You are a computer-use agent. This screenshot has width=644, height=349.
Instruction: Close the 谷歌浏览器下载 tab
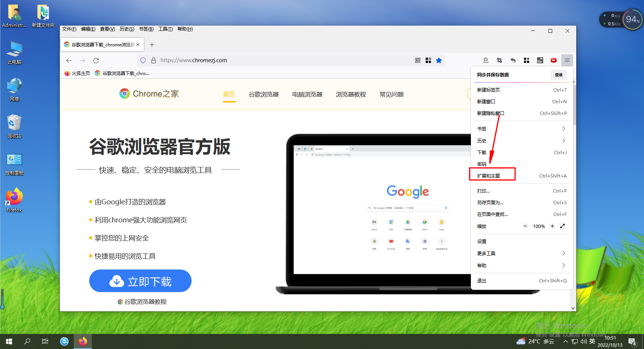(138, 44)
